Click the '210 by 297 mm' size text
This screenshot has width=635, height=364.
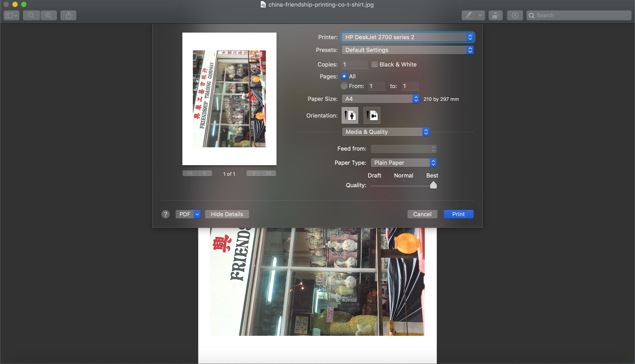[441, 99]
